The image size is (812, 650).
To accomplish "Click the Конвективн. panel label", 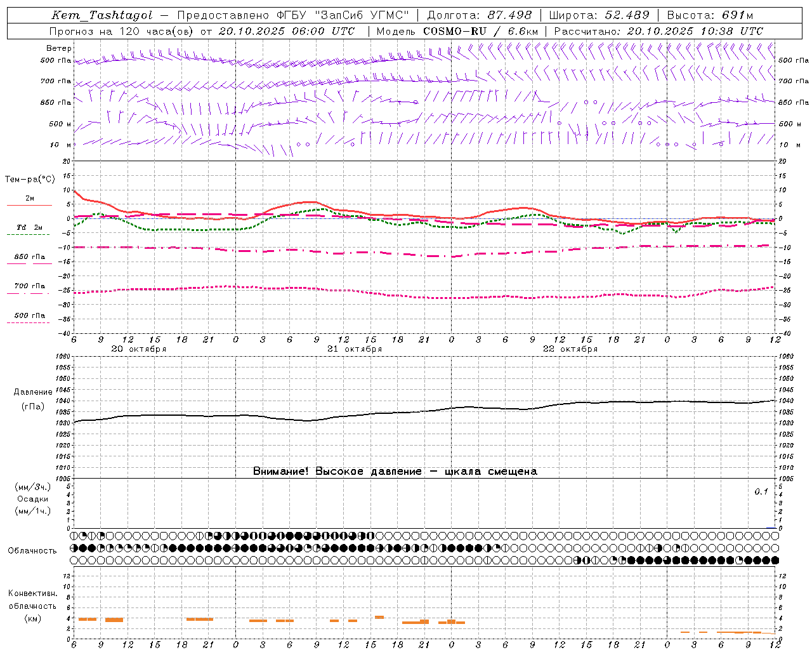I will 32,594.
